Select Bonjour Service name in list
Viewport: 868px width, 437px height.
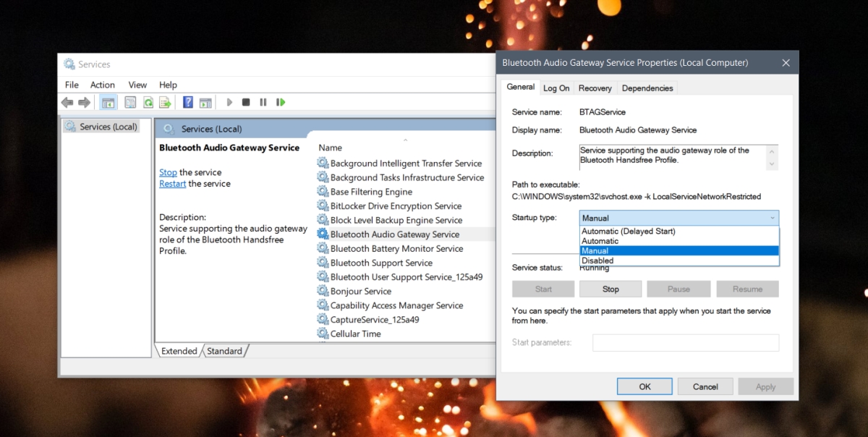coord(361,292)
